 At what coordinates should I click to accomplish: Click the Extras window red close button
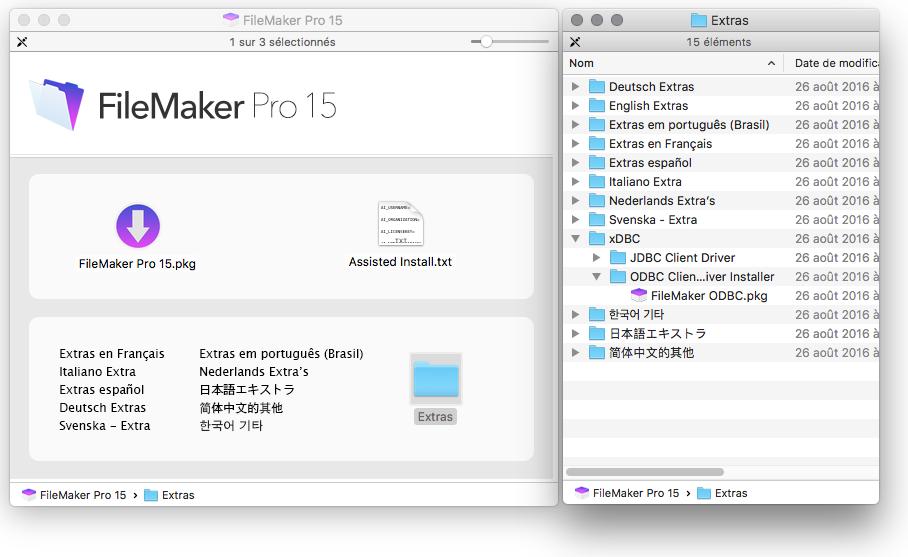(577, 20)
